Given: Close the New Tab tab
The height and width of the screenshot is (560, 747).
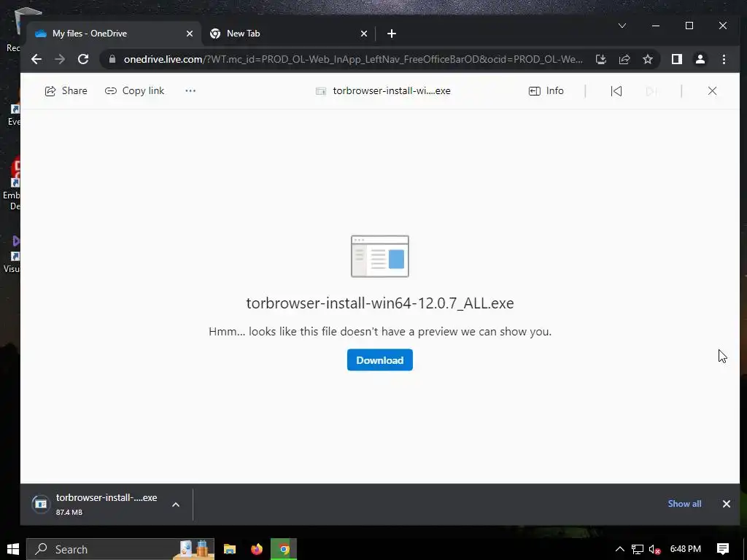Looking at the screenshot, I should coord(364,34).
